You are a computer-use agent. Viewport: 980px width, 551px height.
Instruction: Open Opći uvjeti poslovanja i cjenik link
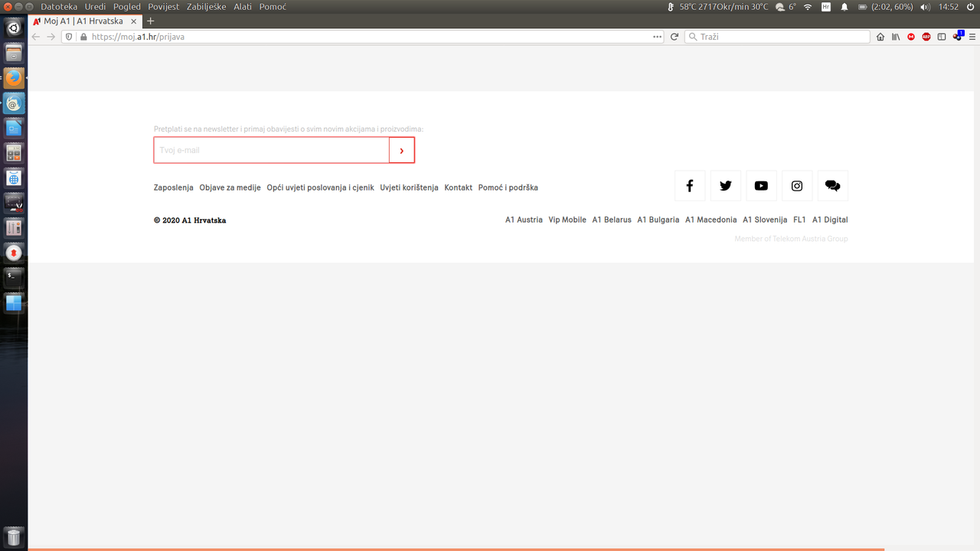pyautogui.click(x=321, y=187)
